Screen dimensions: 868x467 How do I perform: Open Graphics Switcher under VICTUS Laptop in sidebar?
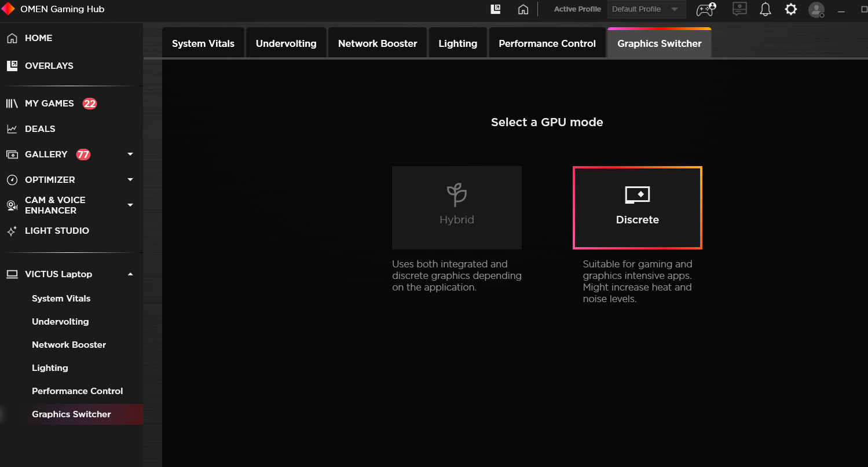pos(71,414)
